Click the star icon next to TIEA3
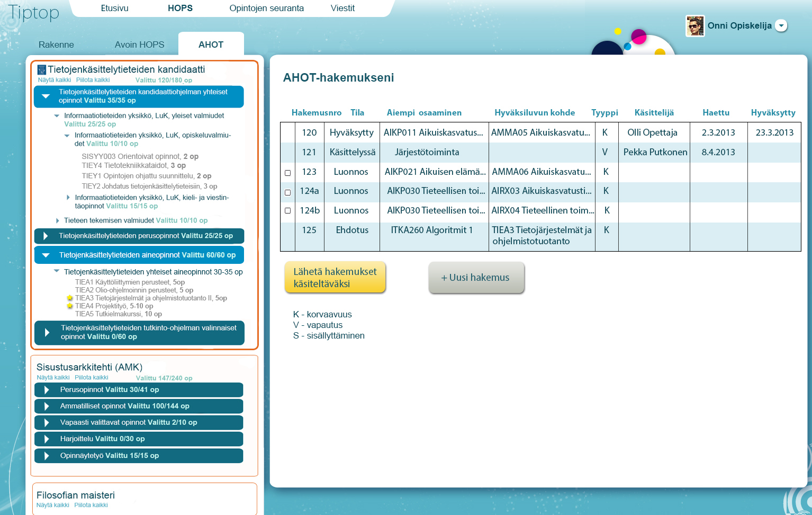Viewport: 812px width, 515px height. [69, 298]
